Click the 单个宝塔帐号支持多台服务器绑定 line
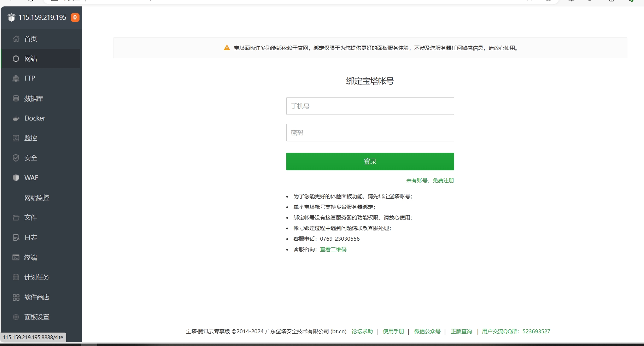Viewport: 644px width, 346px height. pyautogui.click(x=334, y=207)
